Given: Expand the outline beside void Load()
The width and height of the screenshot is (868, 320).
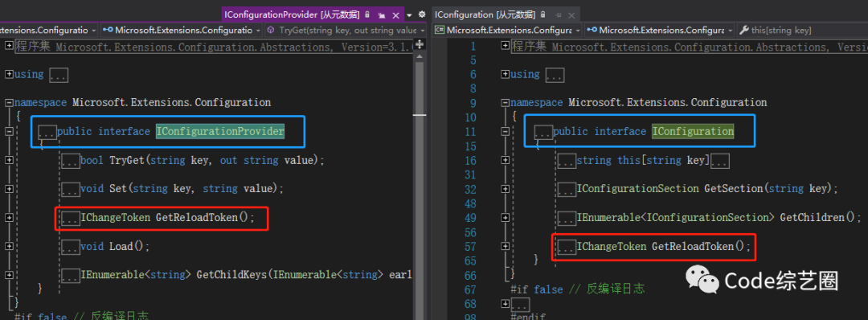Looking at the screenshot, I should point(9,246).
